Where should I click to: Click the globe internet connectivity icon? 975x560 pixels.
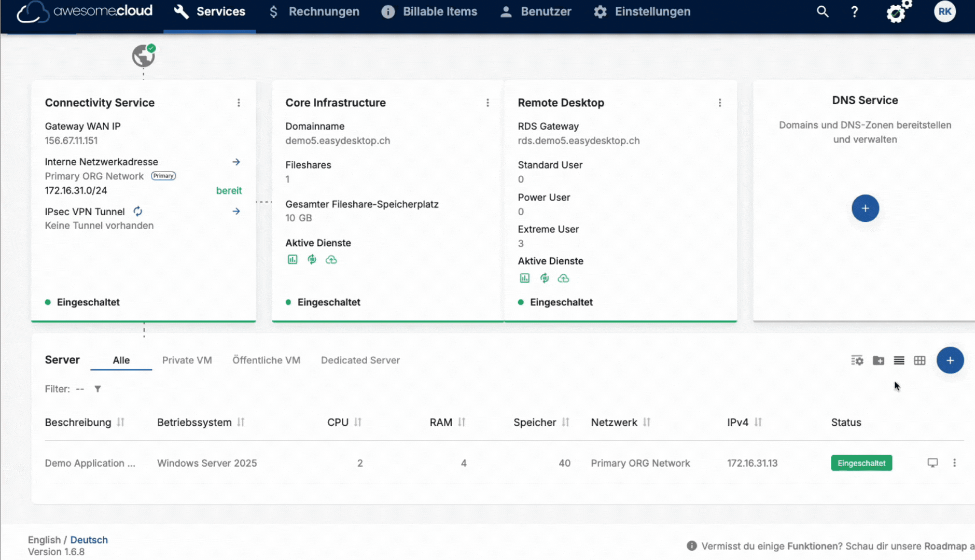(x=144, y=55)
